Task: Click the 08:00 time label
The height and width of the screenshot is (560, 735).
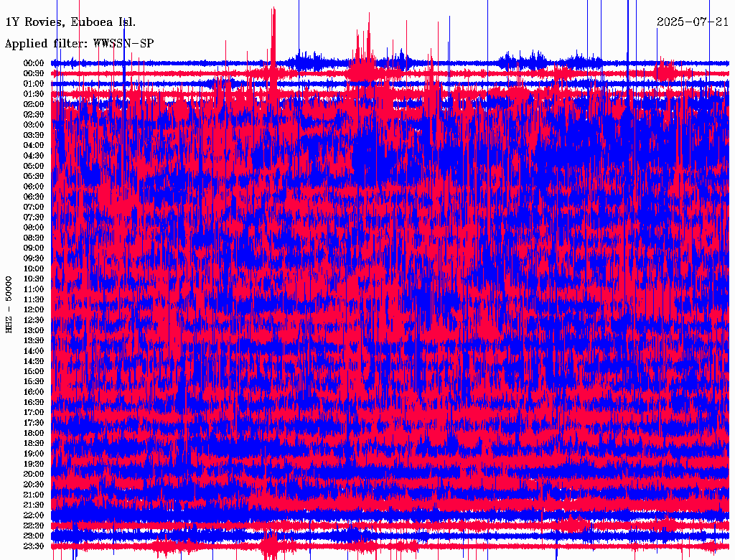Action: 34,228
